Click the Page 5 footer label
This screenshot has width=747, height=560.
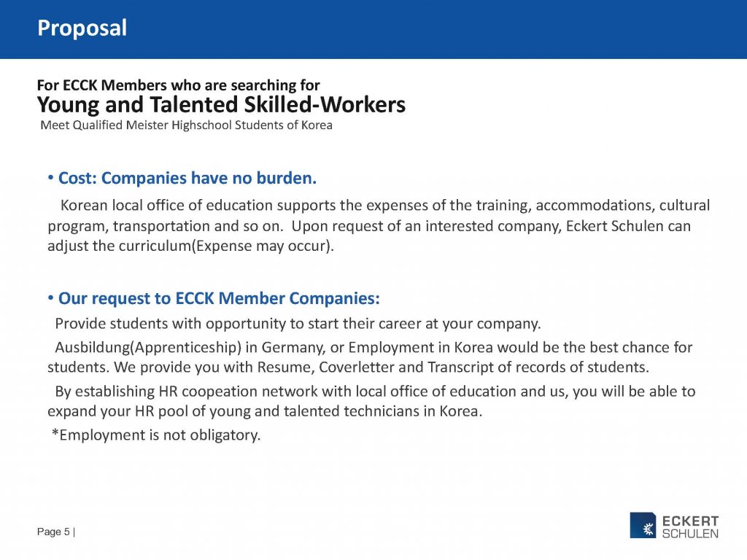click(x=55, y=532)
